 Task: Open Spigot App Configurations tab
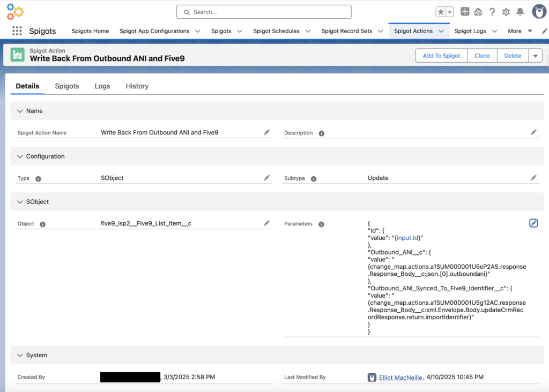point(154,31)
